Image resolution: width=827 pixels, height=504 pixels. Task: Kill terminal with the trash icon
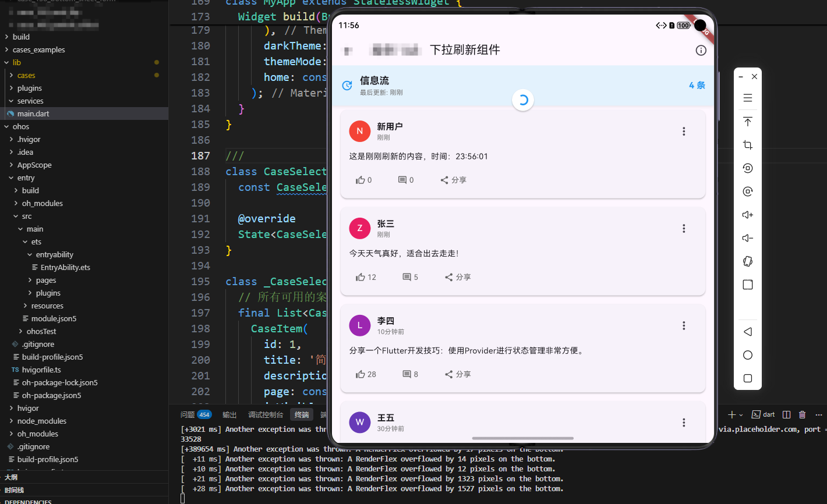pyautogui.click(x=802, y=414)
